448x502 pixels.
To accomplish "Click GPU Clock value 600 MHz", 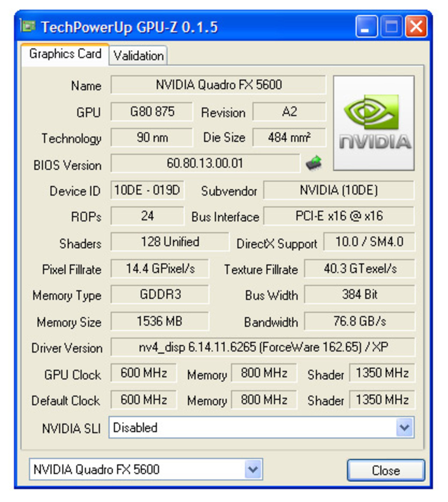I will tap(144, 373).
